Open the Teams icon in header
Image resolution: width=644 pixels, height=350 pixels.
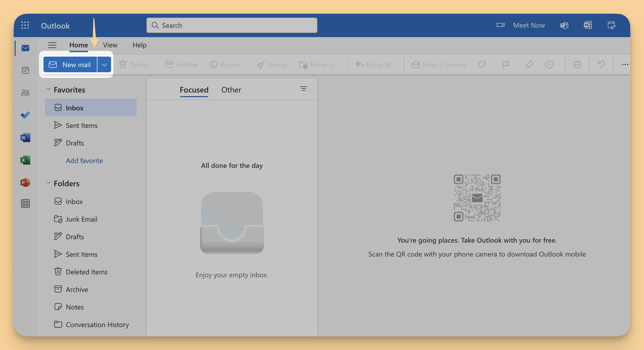pyautogui.click(x=565, y=25)
